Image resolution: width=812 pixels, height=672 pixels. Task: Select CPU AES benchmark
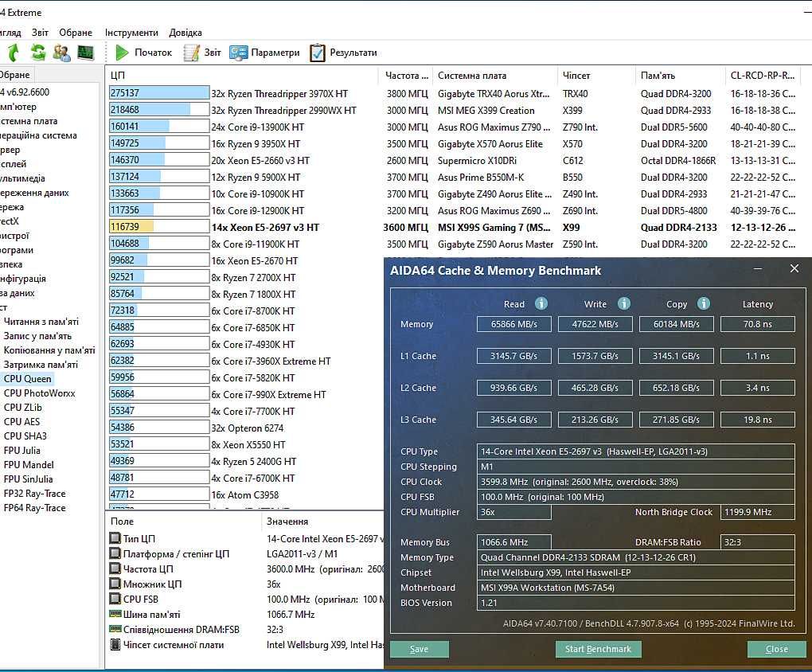21,422
